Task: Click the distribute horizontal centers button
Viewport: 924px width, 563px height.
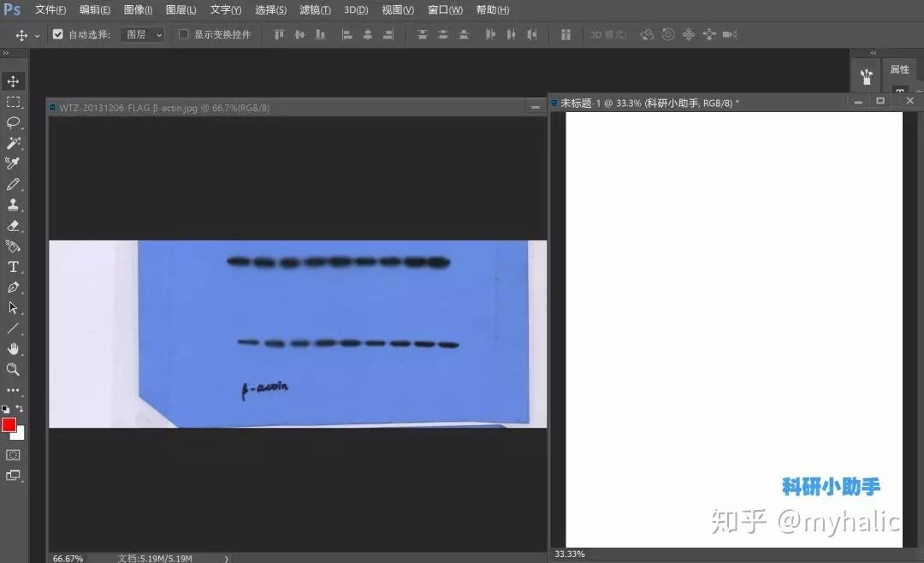Action: 509,34
